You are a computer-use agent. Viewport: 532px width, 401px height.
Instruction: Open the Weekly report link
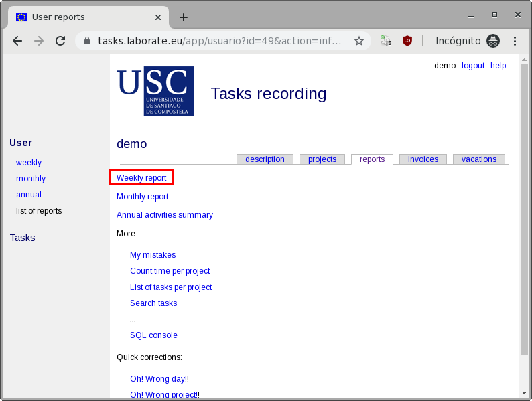141,178
